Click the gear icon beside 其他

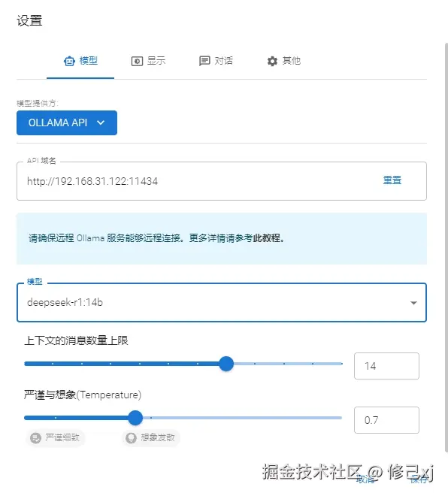coord(272,61)
